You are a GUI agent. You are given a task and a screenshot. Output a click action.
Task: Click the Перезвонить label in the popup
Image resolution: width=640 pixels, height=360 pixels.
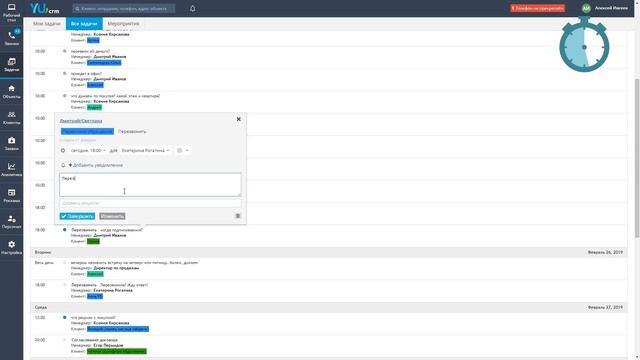pyautogui.click(x=132, y=131)
